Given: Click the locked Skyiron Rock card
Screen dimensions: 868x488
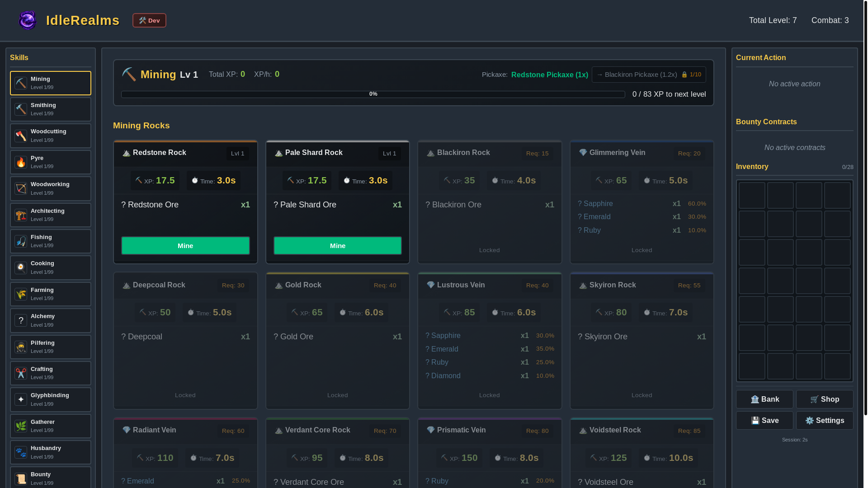Looking at the screenshot, I should point(642,341).
